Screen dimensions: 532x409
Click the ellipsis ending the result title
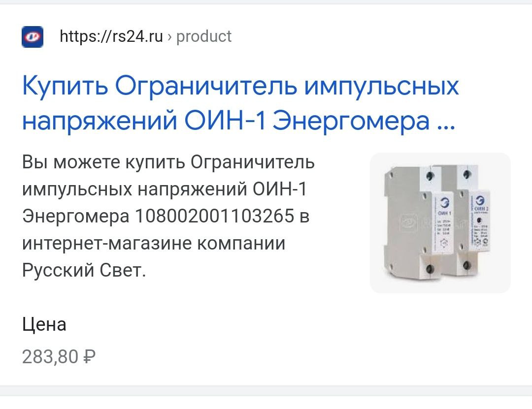pos(446,127)
